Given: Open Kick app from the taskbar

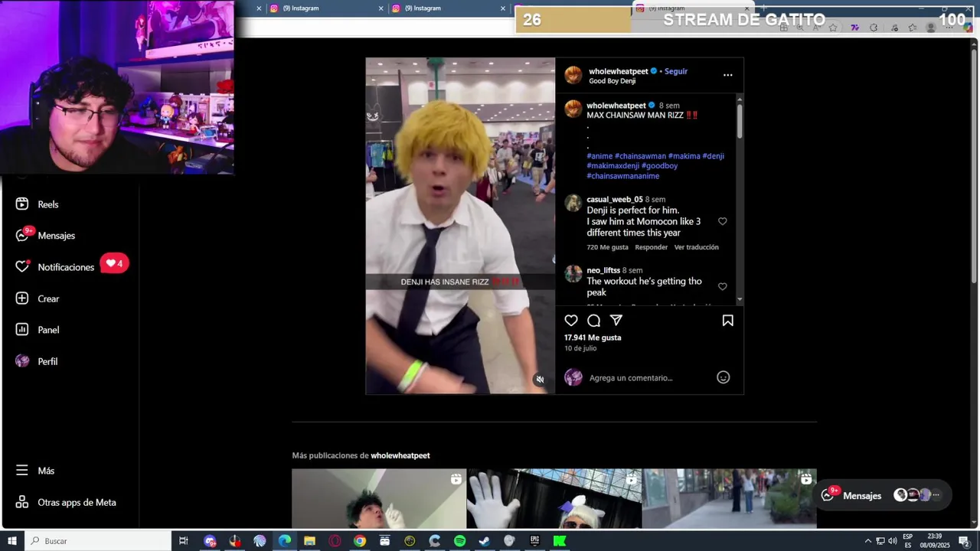Looking at the screenshot, I should [560, 541].
